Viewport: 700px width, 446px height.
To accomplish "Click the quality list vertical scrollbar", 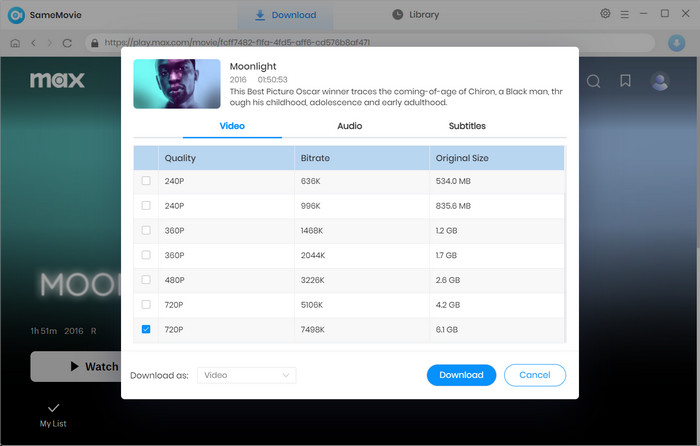I will click(x=565, y=267).
